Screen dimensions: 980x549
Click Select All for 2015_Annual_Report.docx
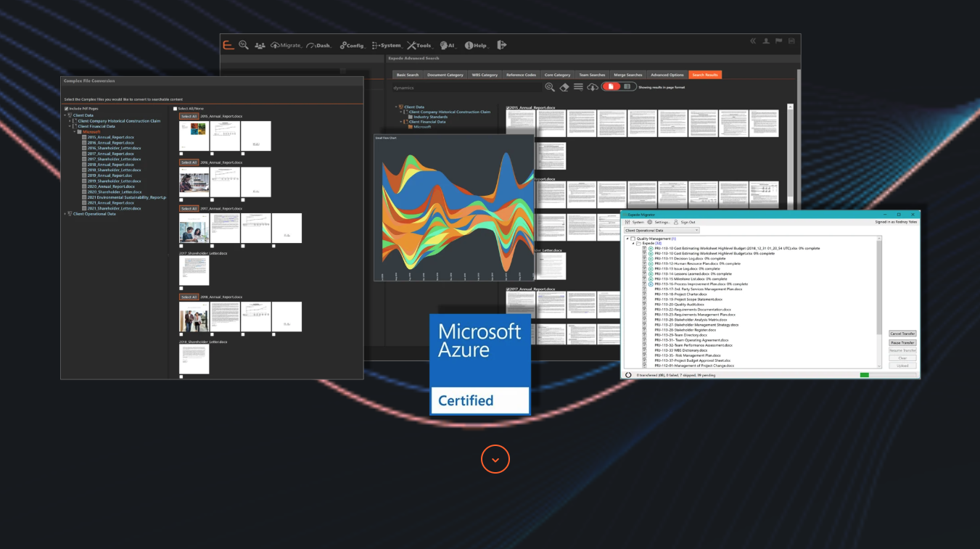coord(189,116)
